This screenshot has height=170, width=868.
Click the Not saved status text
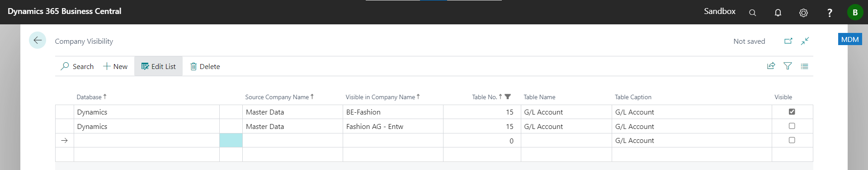click(749, 41)
